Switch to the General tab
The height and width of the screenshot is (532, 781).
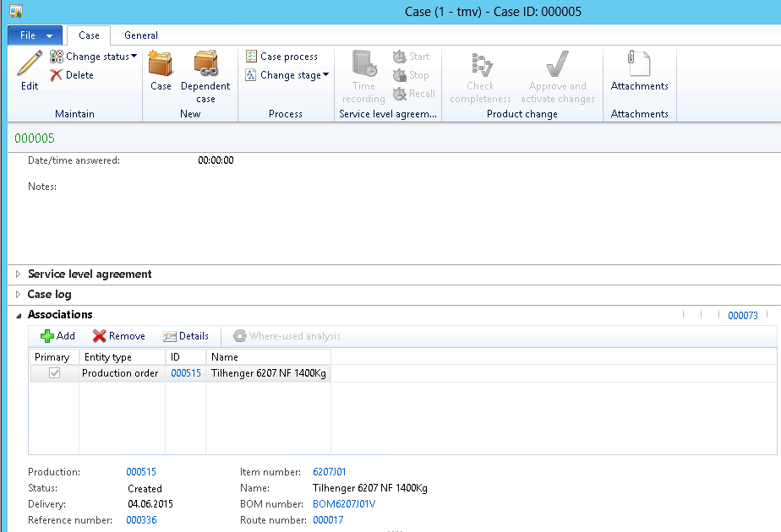140,35
